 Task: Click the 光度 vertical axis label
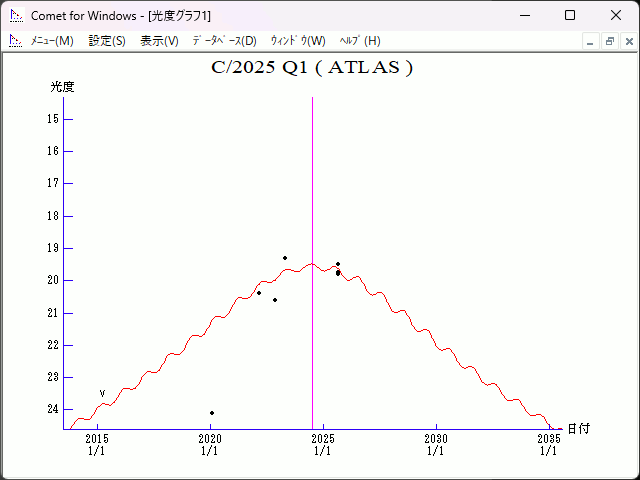pyautogui.click(x=63, y=87)
